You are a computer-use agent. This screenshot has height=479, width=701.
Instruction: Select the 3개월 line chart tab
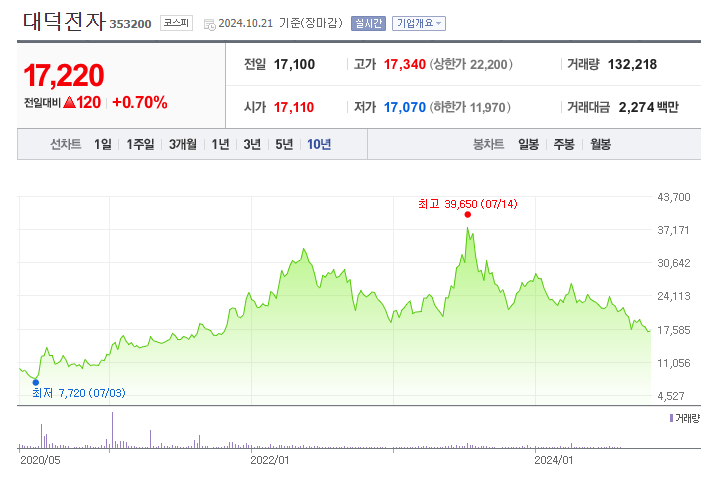click(x=182, y=144)
